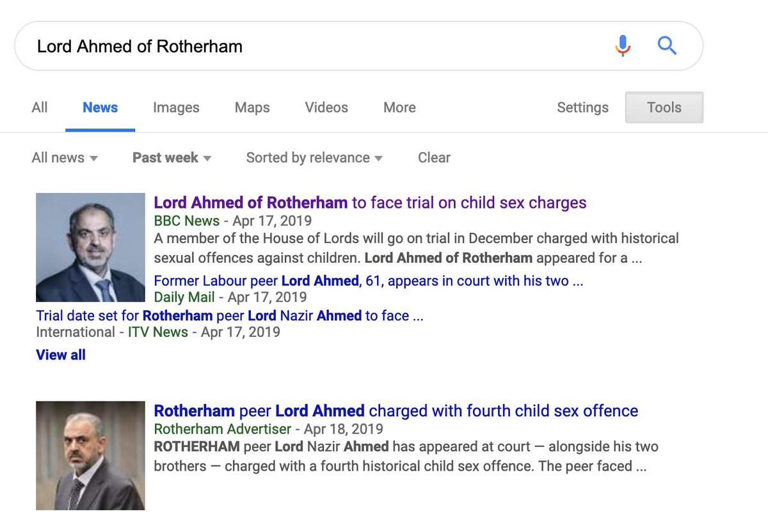Switch to the Videos tab

[x=326, y=107]
